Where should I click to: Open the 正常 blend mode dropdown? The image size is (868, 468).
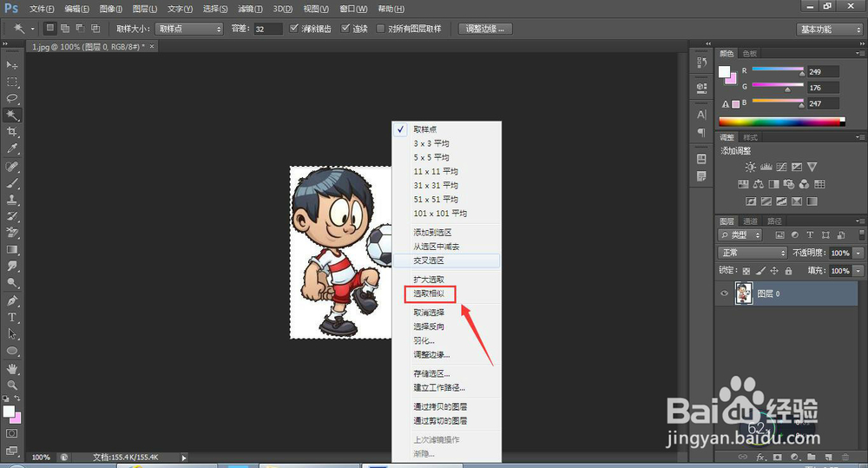[753, 253]
